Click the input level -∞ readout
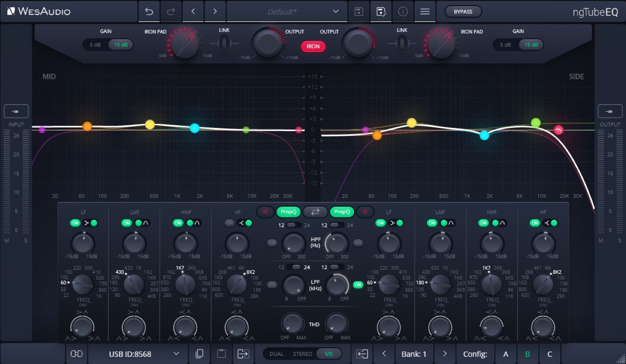 (16, 111)
